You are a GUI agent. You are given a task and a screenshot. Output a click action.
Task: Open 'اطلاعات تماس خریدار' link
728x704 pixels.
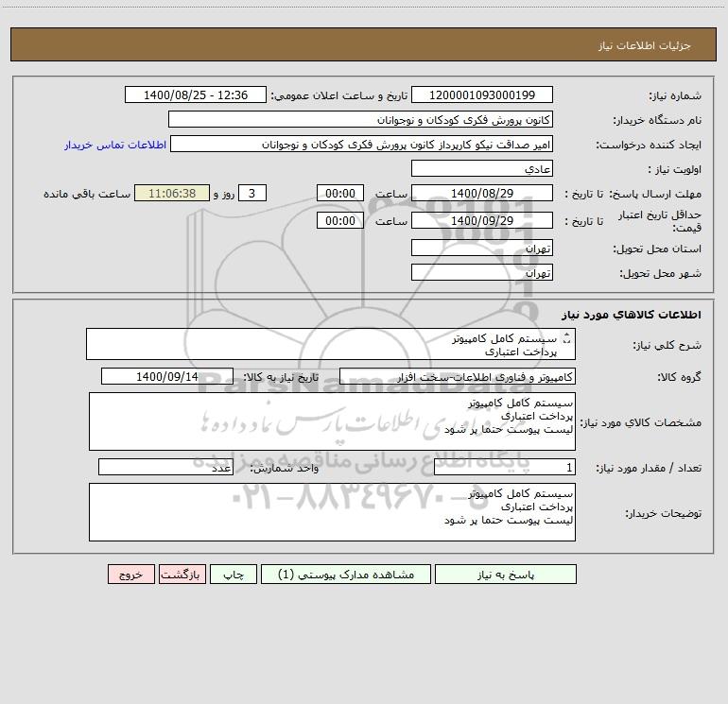pos(115,145)
